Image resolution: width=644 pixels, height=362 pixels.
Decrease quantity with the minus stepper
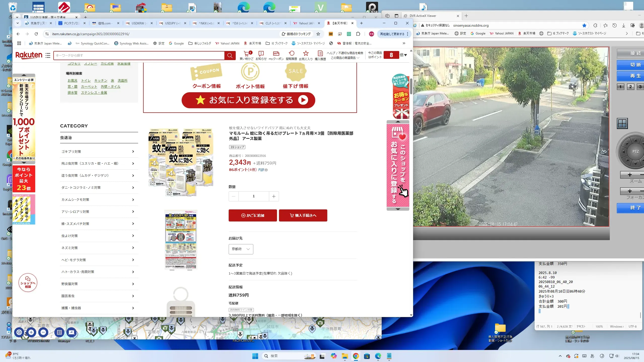coord(233,196)
